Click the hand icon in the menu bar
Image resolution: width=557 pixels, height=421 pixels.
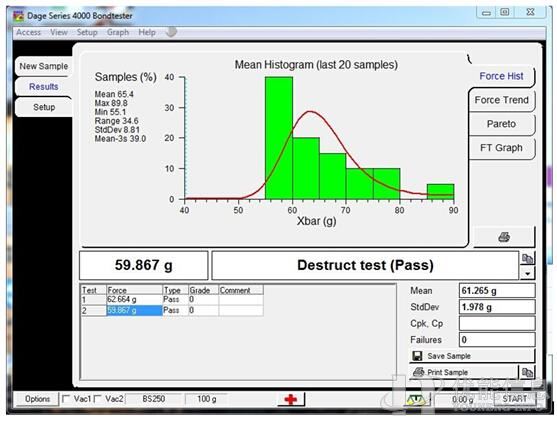coord(171,32)
